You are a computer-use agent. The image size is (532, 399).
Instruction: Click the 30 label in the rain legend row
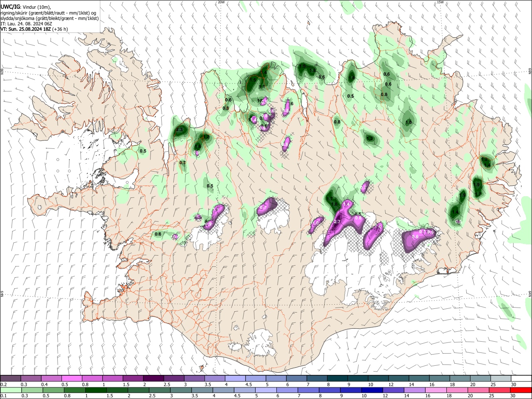coord(513,396)
